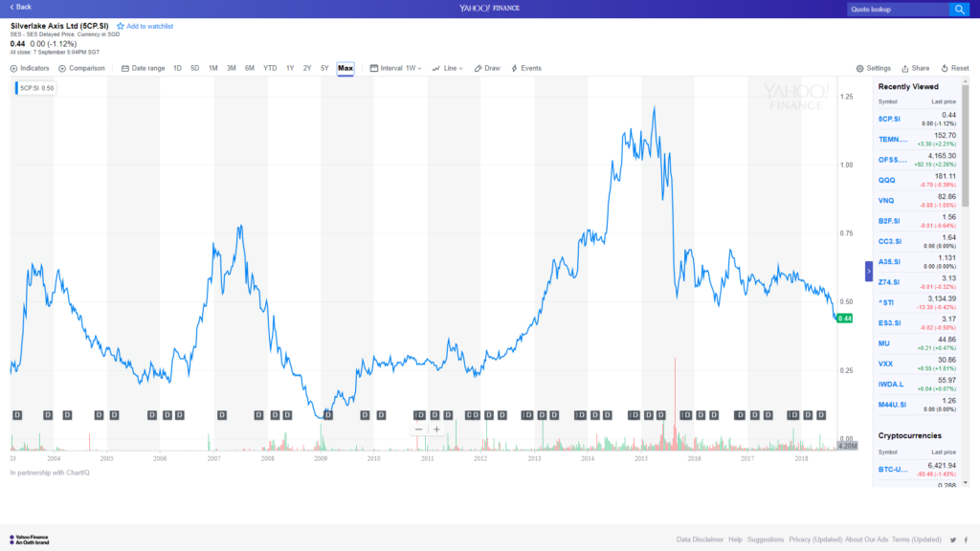Zoom in chart with plus button

click(x=436, y=430)
